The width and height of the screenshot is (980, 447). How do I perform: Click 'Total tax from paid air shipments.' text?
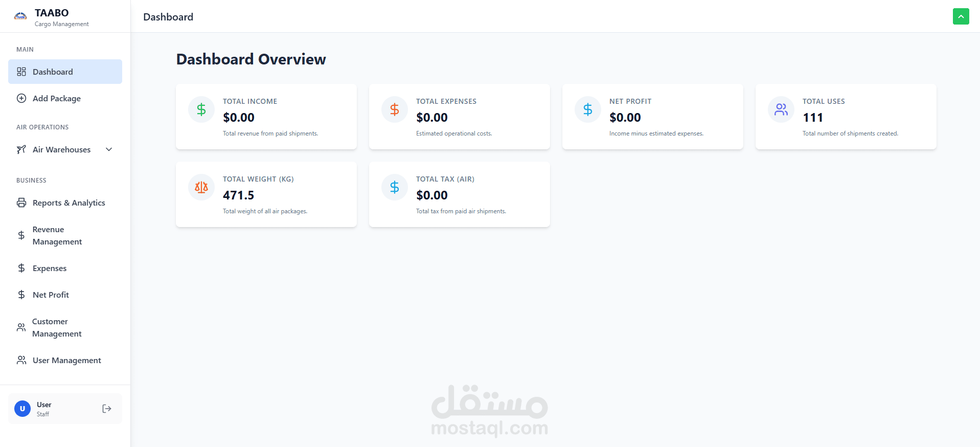point(461,211)
